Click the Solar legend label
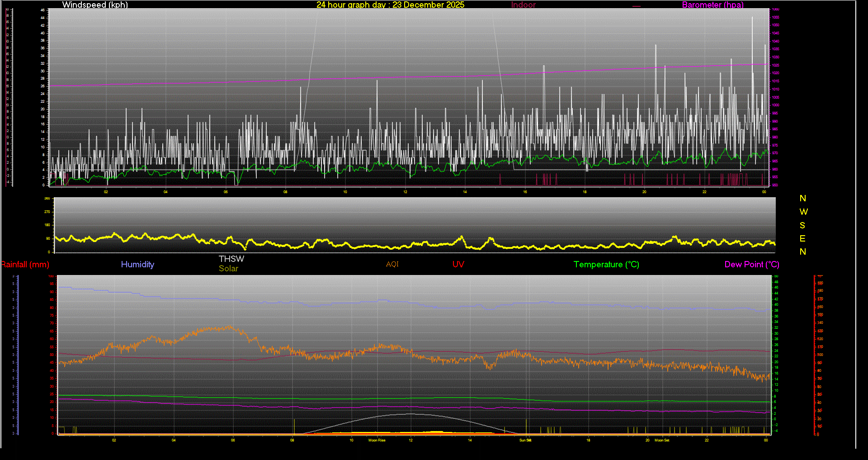This screenshot has width=868, height=460. coord(228,269)
